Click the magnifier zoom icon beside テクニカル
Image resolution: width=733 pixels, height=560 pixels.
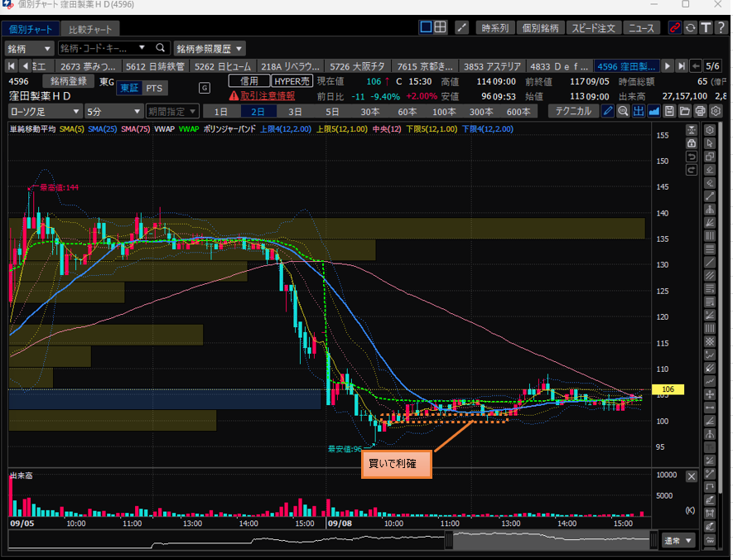pos(624,111)
